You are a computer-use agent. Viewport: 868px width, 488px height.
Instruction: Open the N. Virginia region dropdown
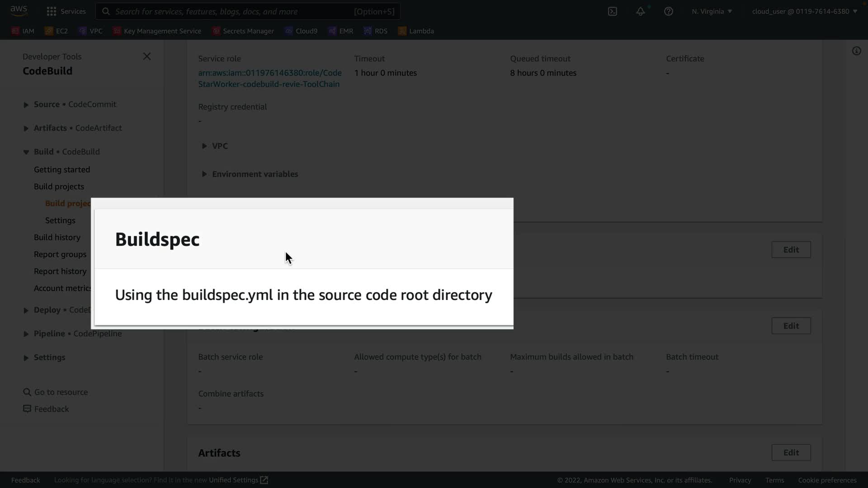tap(712, 11)
